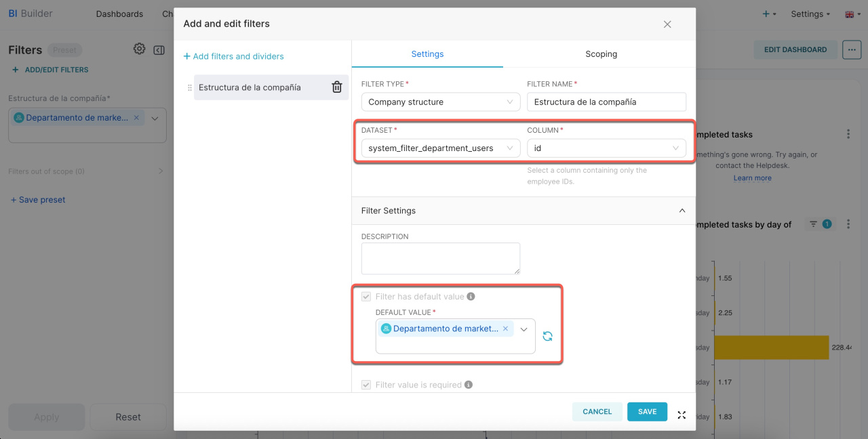
Task: Switch to the Scoping tab
Action: (x=601, y=54)
